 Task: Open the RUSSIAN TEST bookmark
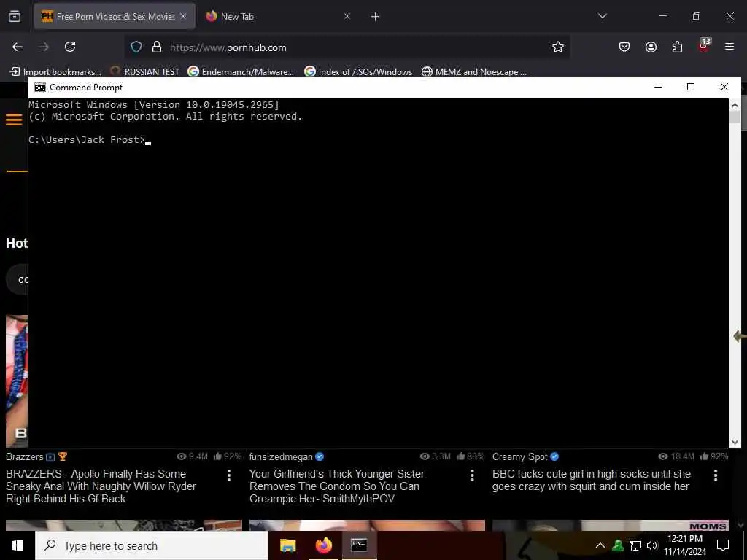pos(144,72)
